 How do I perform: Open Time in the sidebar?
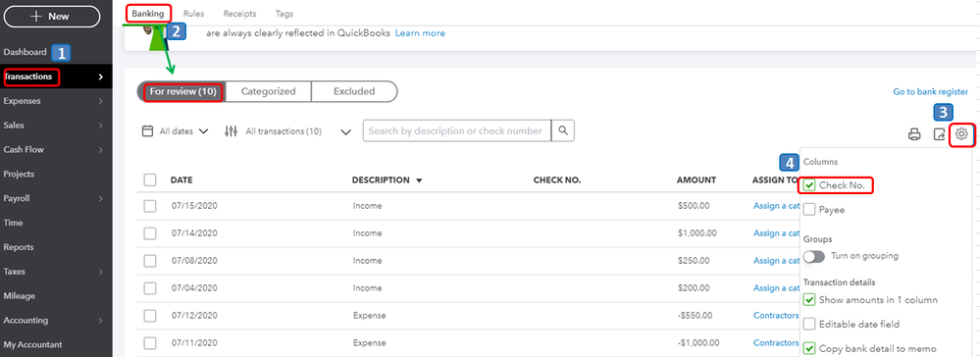pyautogui.click(x=13, y=223)
